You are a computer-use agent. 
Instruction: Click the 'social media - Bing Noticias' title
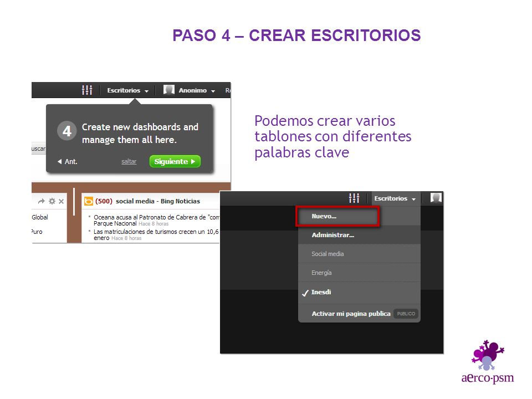point(158,201)
